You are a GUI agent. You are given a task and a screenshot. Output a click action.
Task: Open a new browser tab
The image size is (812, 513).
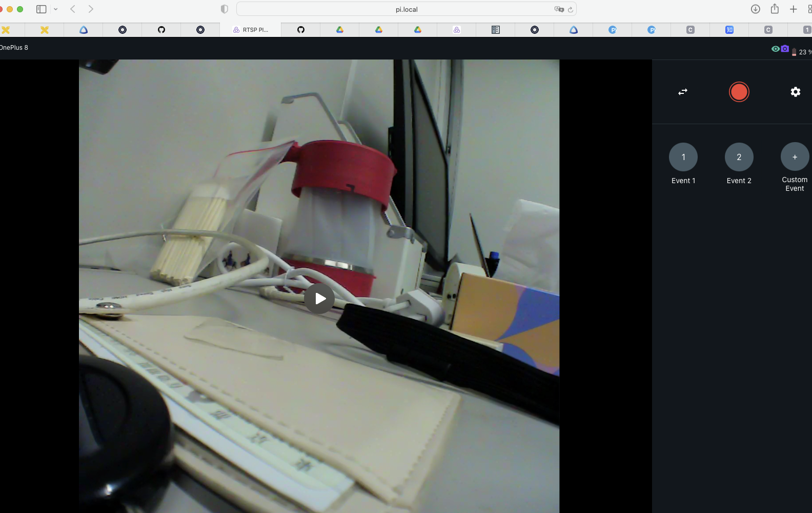coord(793,9)
